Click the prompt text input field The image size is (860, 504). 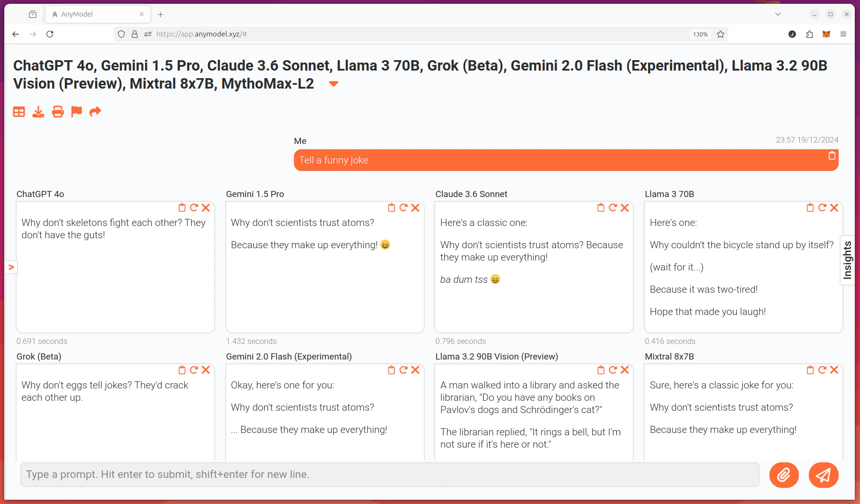click(x=390, y=475)
